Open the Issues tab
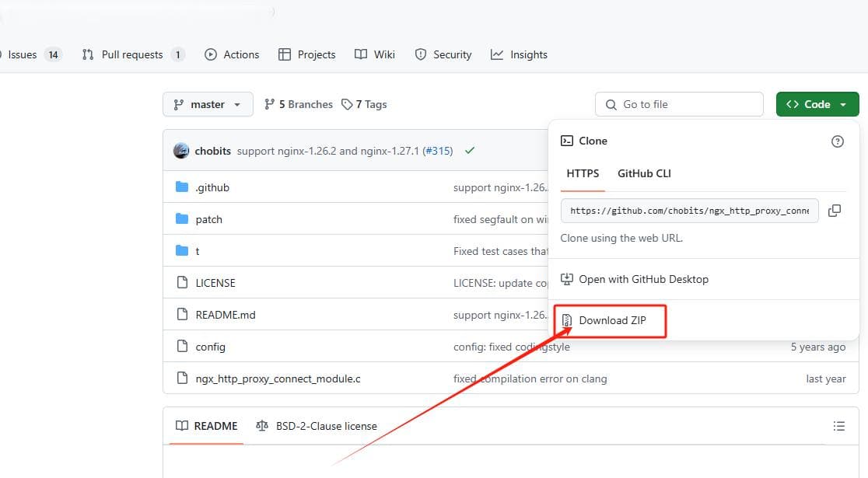Image resolution: width=868 pixels, height=478 pixels. coord(30,54)
